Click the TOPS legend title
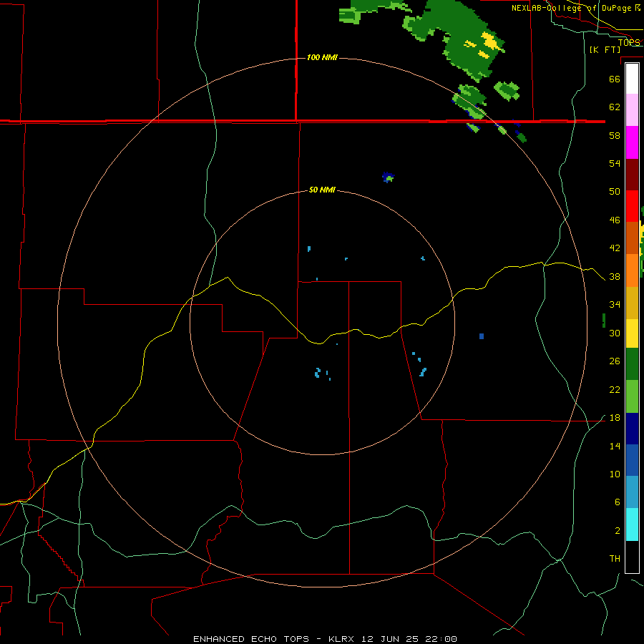This screenshot has height=644, width=644. (629, 42)
